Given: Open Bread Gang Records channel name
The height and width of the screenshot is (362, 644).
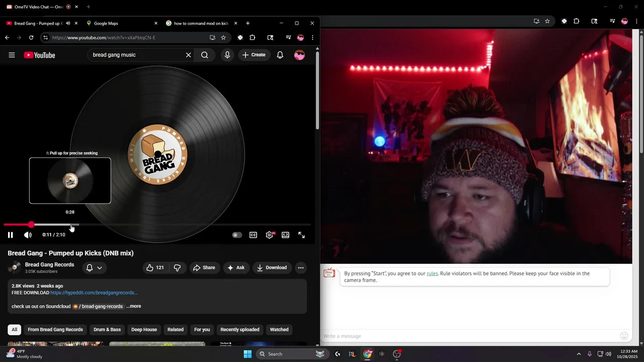Looking at the screenshot, I should pyautogui.click(x=49, y=264).
